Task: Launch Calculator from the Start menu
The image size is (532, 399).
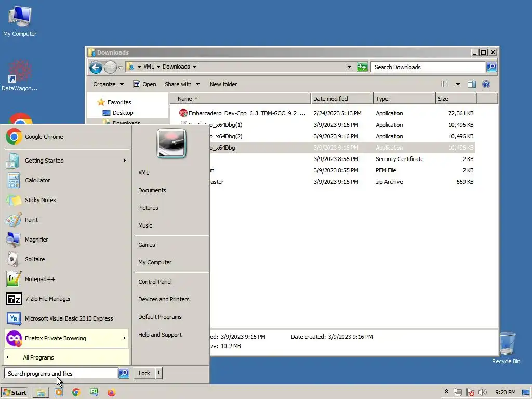Action: (67, 180)
